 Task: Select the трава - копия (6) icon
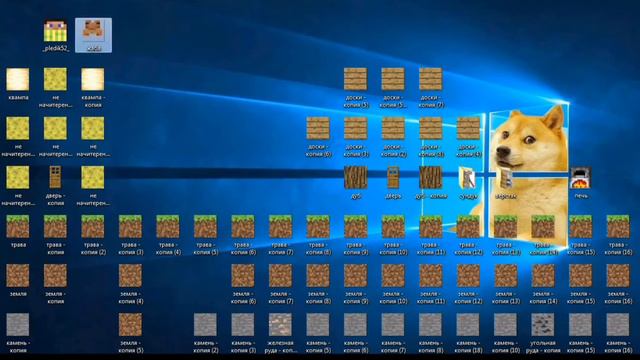point(243,226)
